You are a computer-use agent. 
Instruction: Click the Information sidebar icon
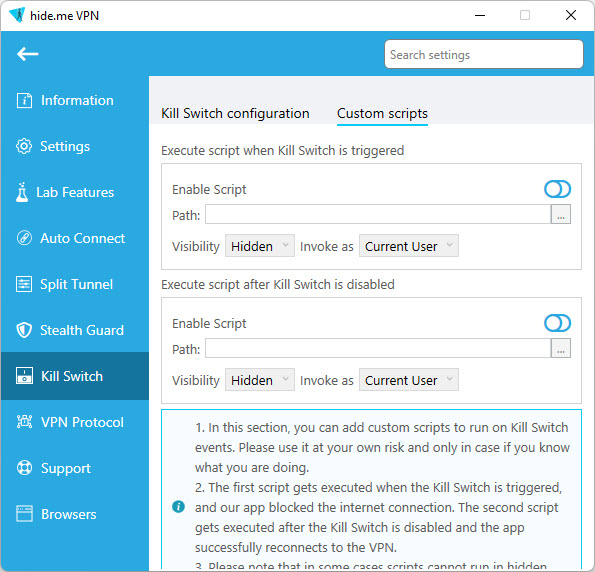click(24, 101)
